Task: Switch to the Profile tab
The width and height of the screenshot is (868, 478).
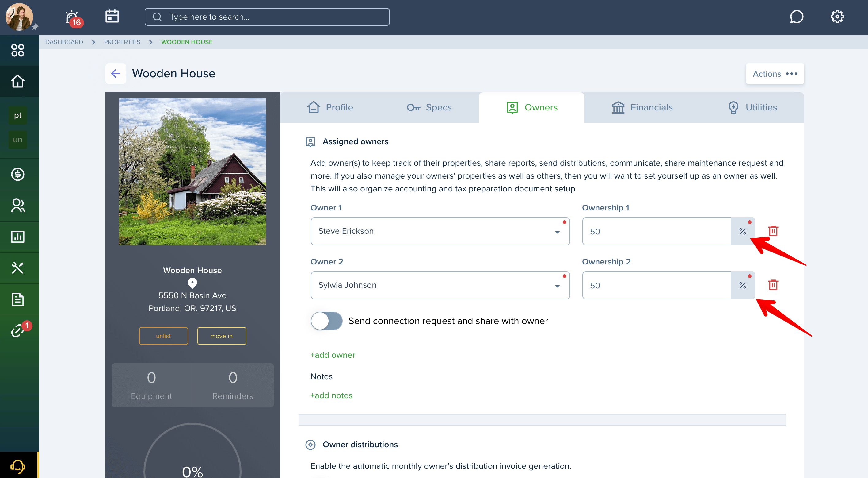Action: coord(330,107)
